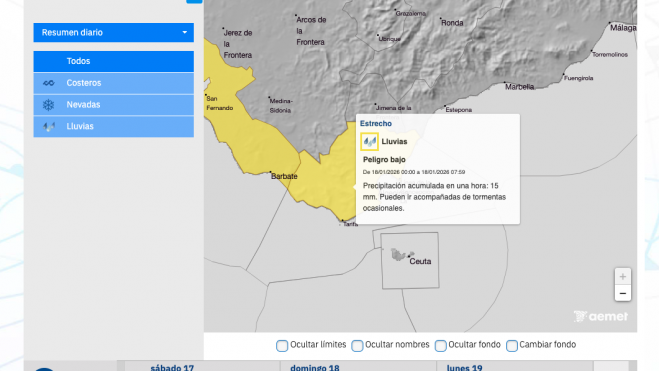Select the Nevadas filter
Image resolution: width=659 pixels, height=371 pixels.
point(113,105)
